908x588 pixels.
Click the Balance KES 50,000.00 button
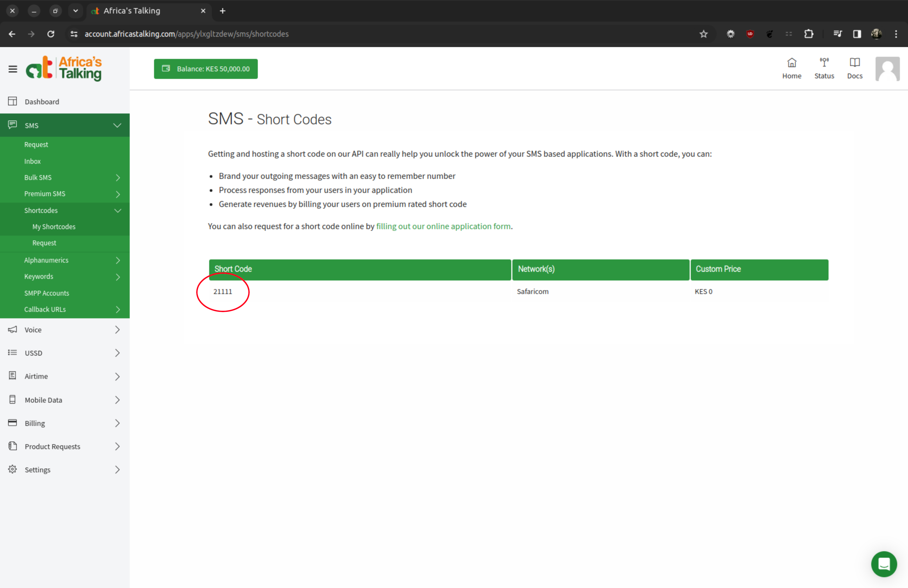tap(206, 69)
